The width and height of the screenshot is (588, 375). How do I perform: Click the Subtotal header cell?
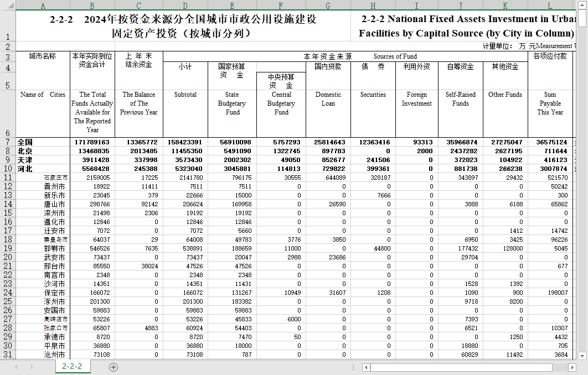coord(185,113)
